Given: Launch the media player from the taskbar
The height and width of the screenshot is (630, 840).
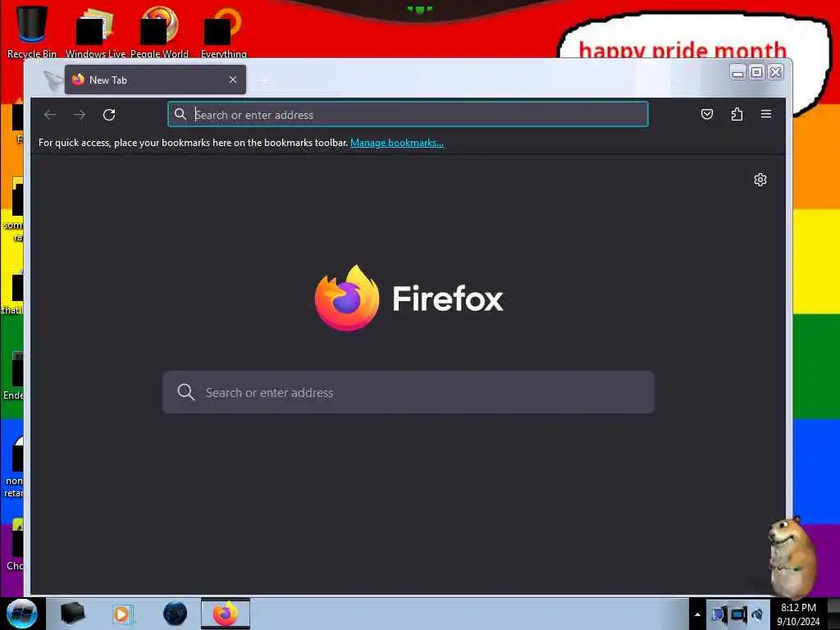Looking at the screenshot, I should pos(122,614).
